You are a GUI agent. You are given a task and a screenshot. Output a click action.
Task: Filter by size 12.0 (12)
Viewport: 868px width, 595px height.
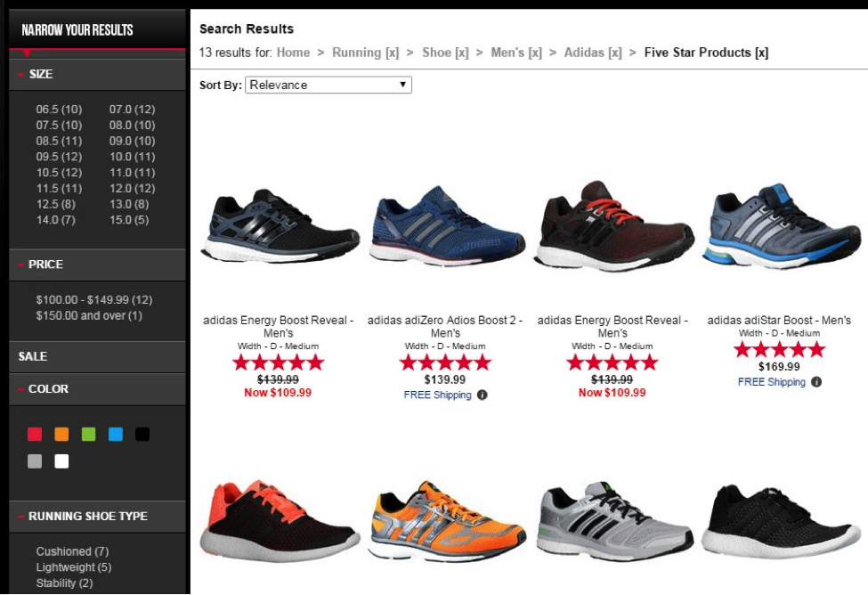[x=132, y=188]
